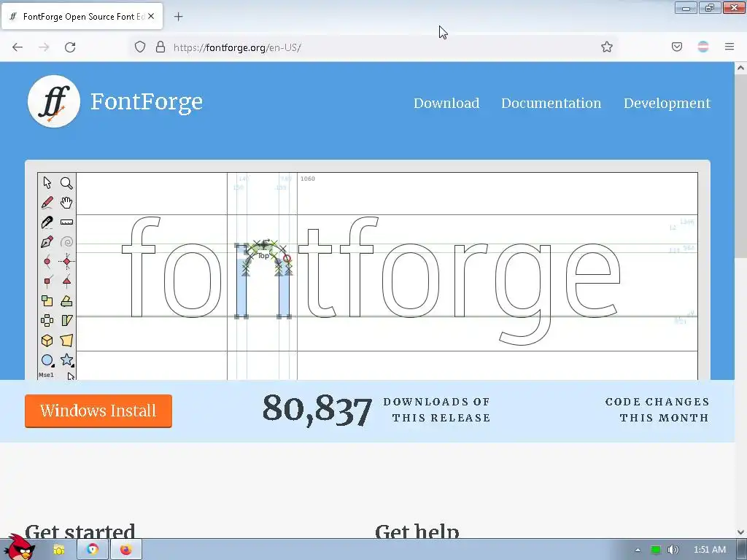Click the round FontForge ff logo

pos(54,101)
